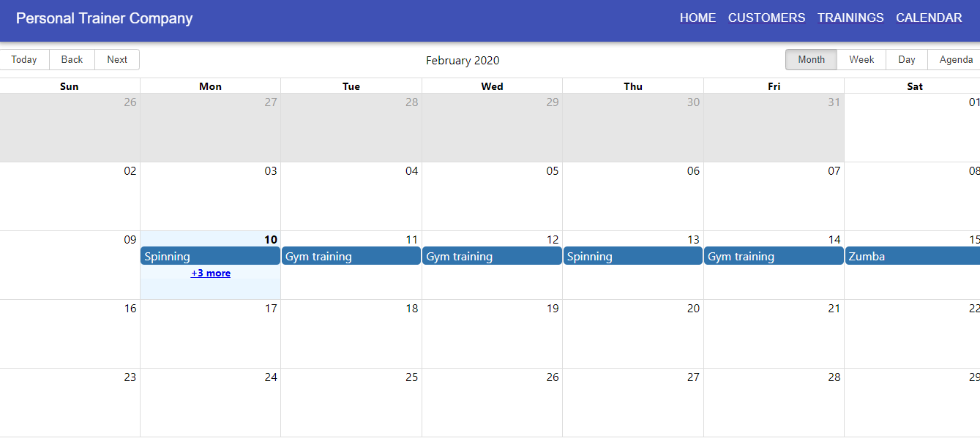Click the Wed column header

[492, 86]
